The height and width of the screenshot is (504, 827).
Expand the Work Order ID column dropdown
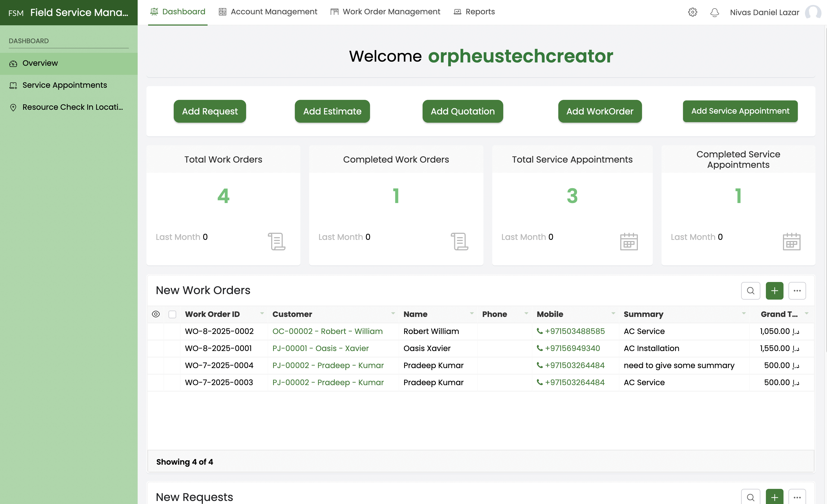(262, 314)
